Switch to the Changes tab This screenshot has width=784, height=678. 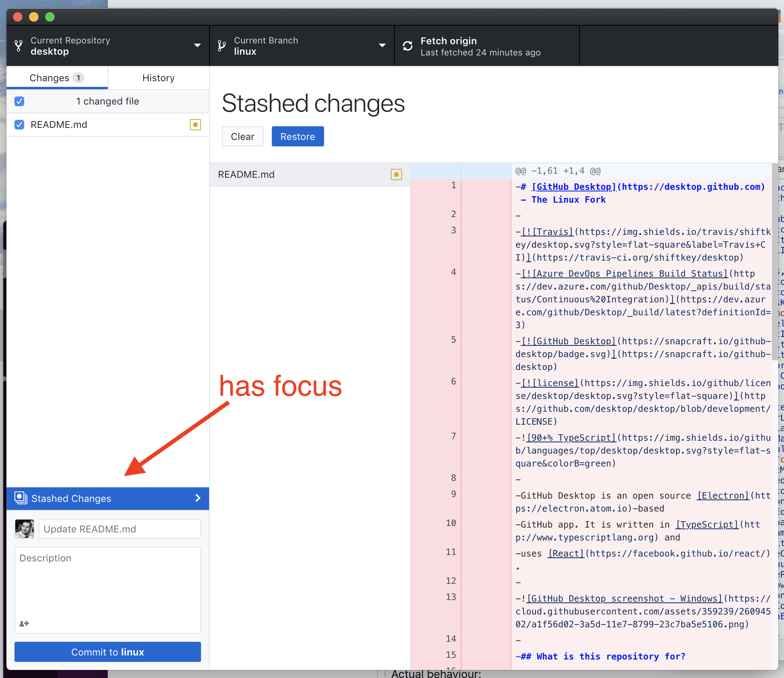[x=49, y=78]
